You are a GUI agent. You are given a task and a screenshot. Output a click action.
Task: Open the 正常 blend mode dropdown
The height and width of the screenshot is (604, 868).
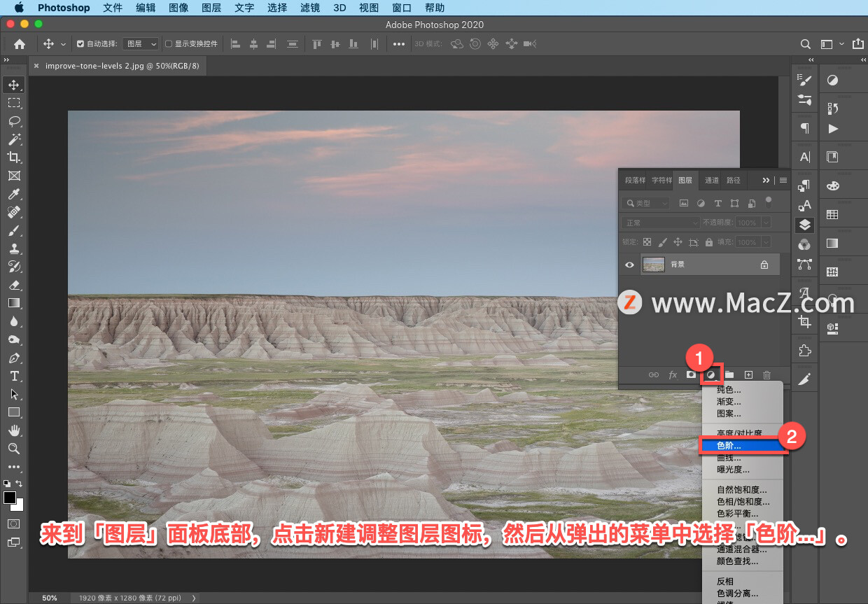[x=660, y=223]
